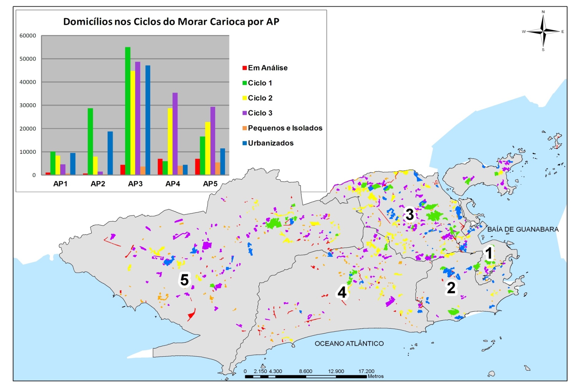Click the 'Pequenos e Isolados' legend label

click(x=285, y=128)
